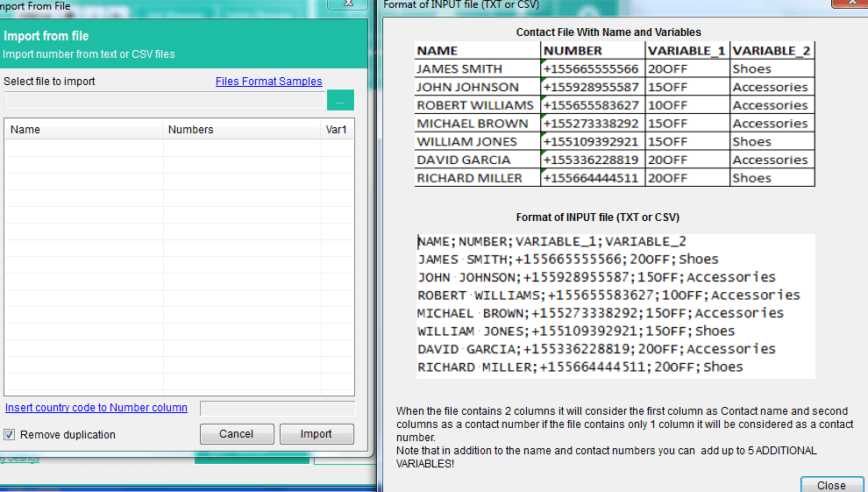Select the Name column header
Screen dimensions: 868x492
(84, 130)
